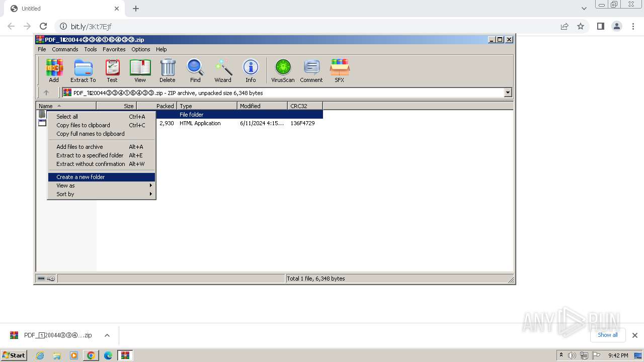Click the WinRAR taskbar button
Screen dimensions: 644x362
(x=125, y=355)
